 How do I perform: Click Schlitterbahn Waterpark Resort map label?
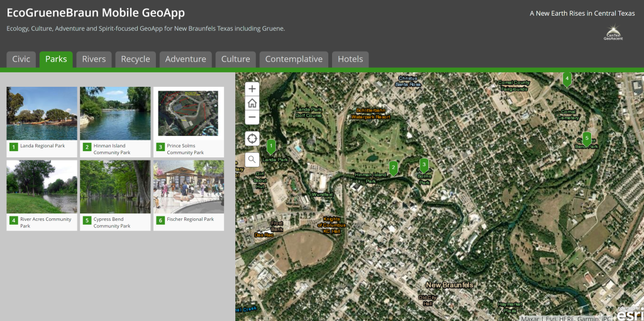click(370, 113)
